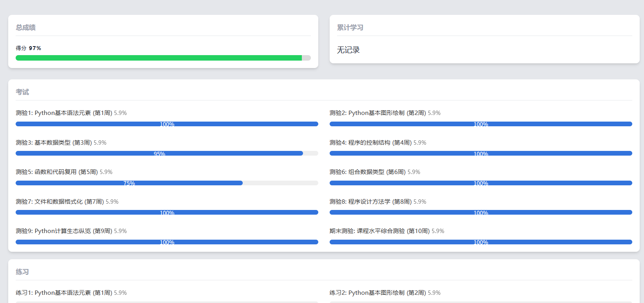Screen dimensions: 644x303
Task: Click the 75% progress bar for 测验5
Action: click(x=129, y=183)
